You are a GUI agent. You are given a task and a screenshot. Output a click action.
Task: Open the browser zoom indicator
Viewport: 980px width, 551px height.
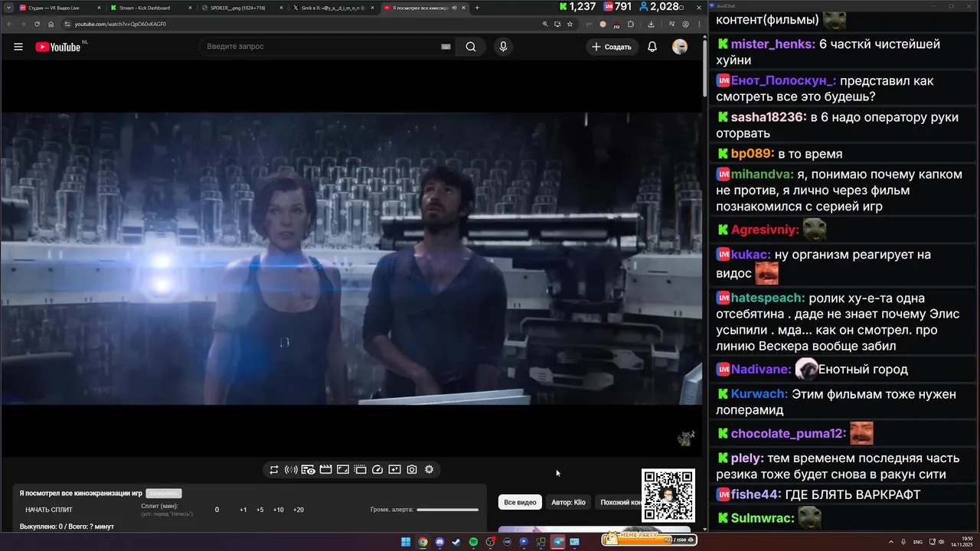point(545,24)
